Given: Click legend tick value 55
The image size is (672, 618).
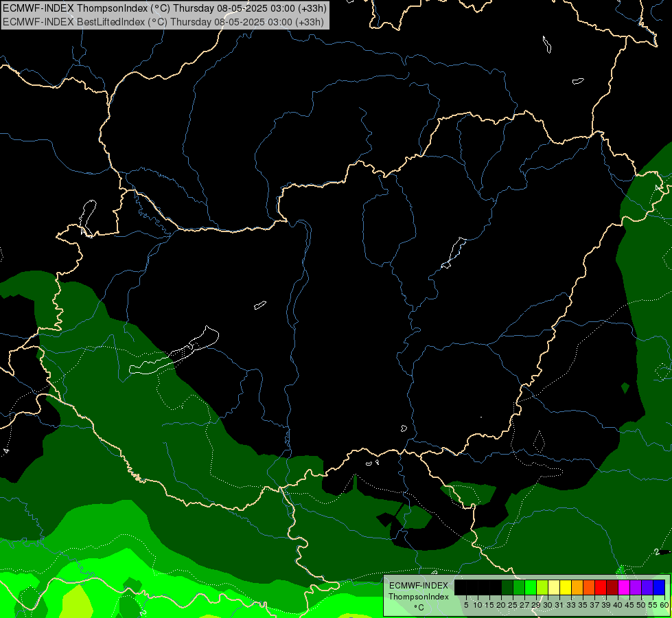Looking at the screenshot, I should pyautogui.click(x=653, y=605).
